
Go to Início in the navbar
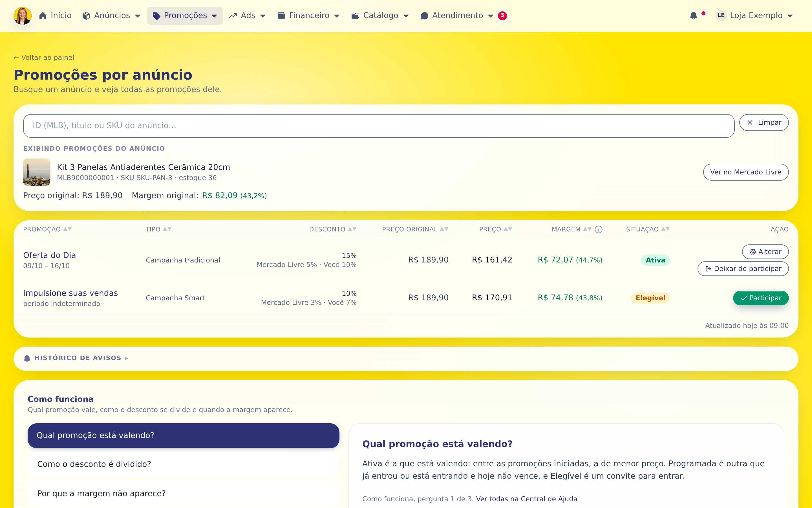coord(55,16)
